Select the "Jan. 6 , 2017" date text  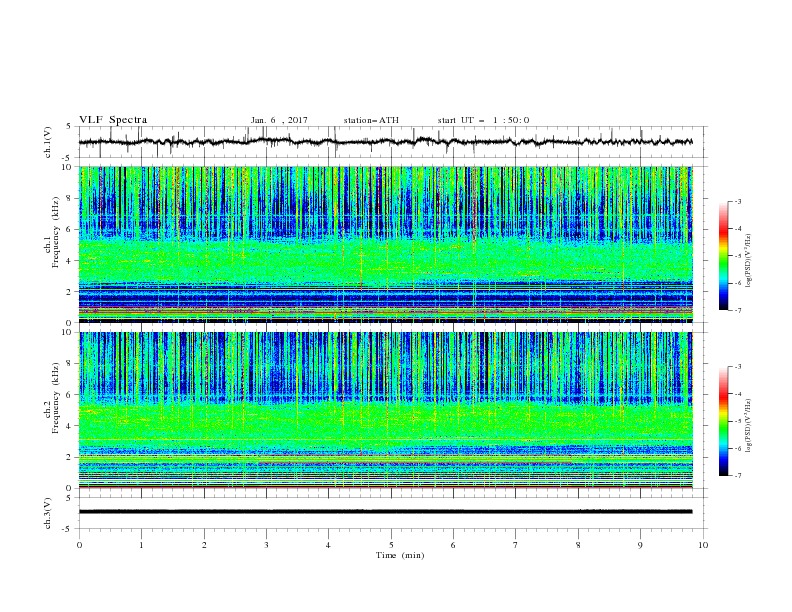pos(279,120)
